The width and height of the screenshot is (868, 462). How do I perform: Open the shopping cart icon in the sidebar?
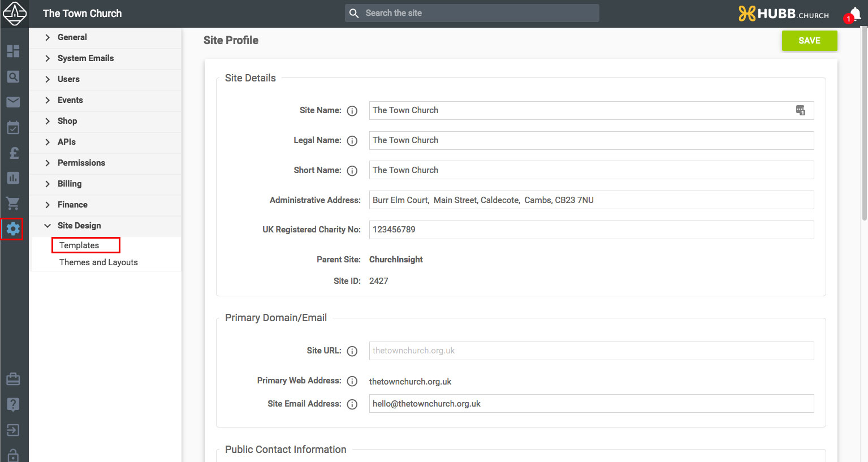pyautogui.click(x=13, y=203)
